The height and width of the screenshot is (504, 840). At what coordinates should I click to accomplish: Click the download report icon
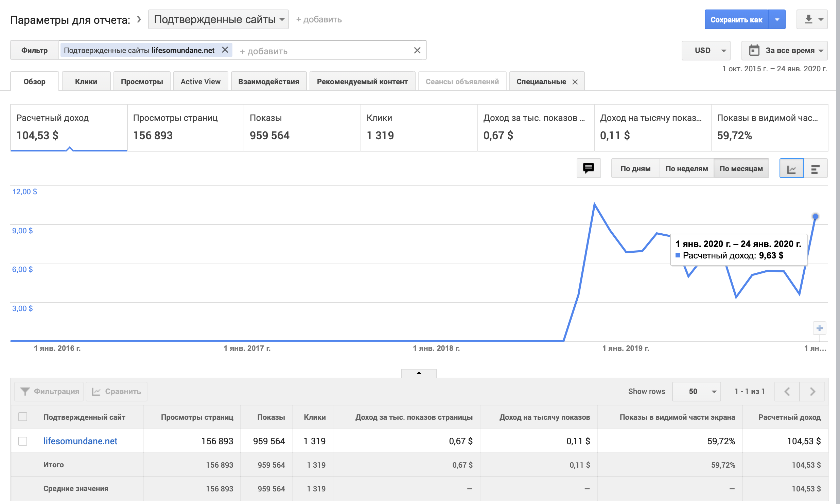808,19
